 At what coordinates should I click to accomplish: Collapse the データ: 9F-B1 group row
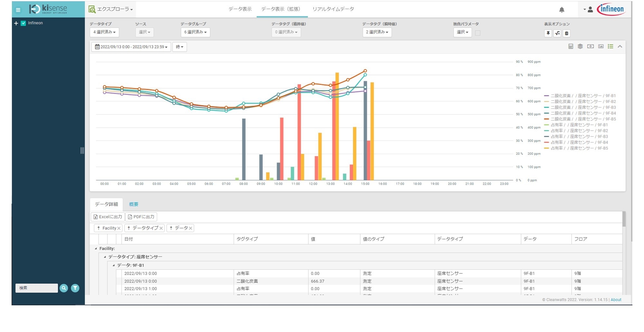(113, 265)
